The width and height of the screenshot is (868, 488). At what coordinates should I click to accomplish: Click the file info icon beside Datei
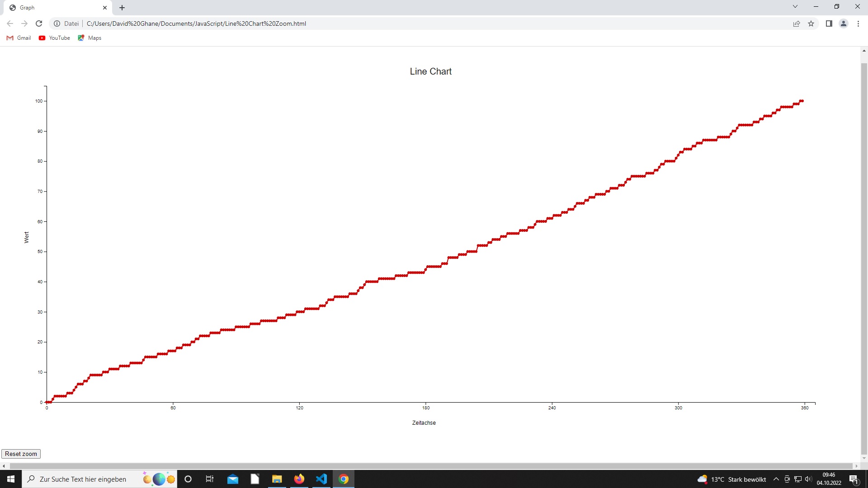tap(57, 23)
